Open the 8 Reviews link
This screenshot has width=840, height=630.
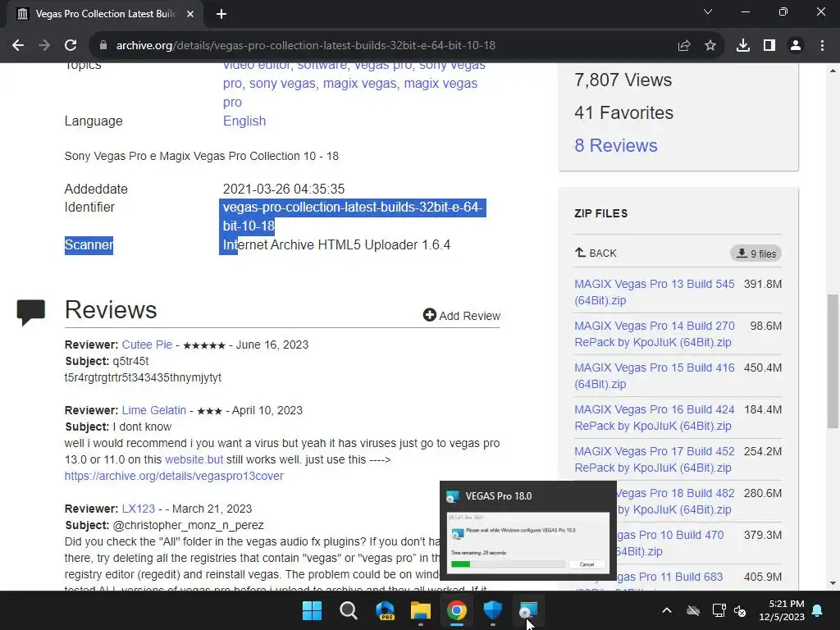[615, 146]
